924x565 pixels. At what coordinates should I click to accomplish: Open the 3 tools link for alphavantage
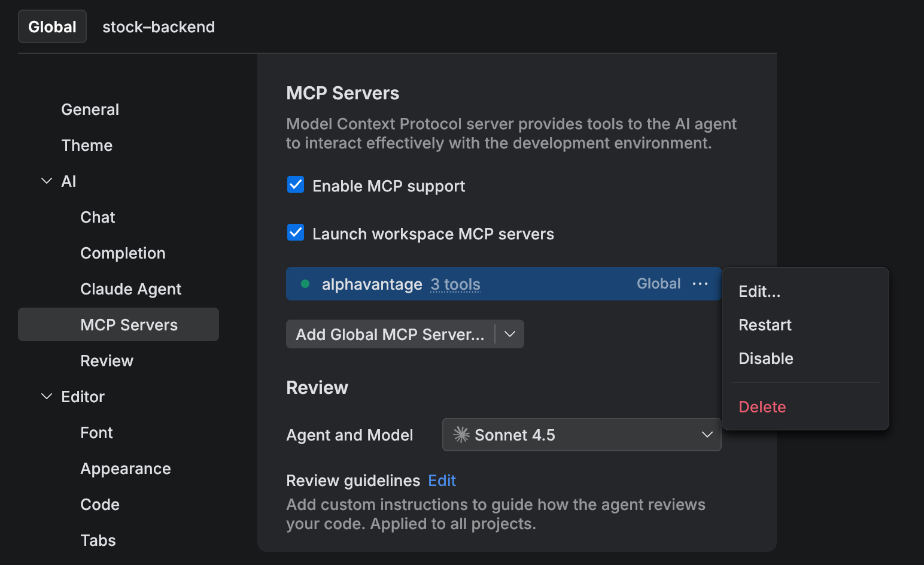point(455,284)
